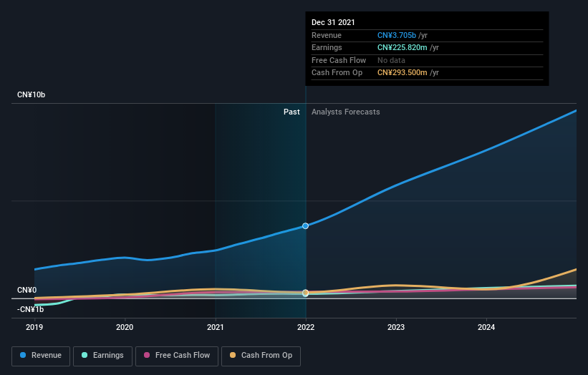Click the Analysts Forecasts label
Image resolution: width=588 pixels, height=375 pixels.
click(345, 112)
